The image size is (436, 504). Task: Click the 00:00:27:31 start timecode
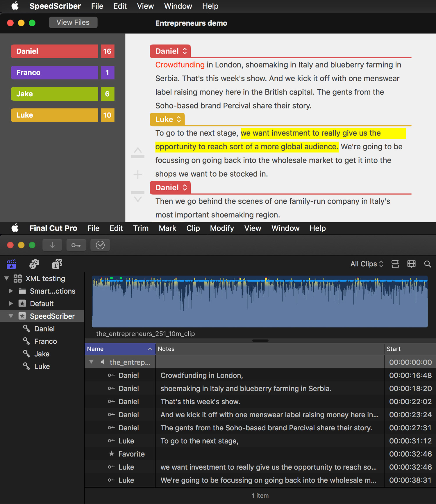pos(410,428)
